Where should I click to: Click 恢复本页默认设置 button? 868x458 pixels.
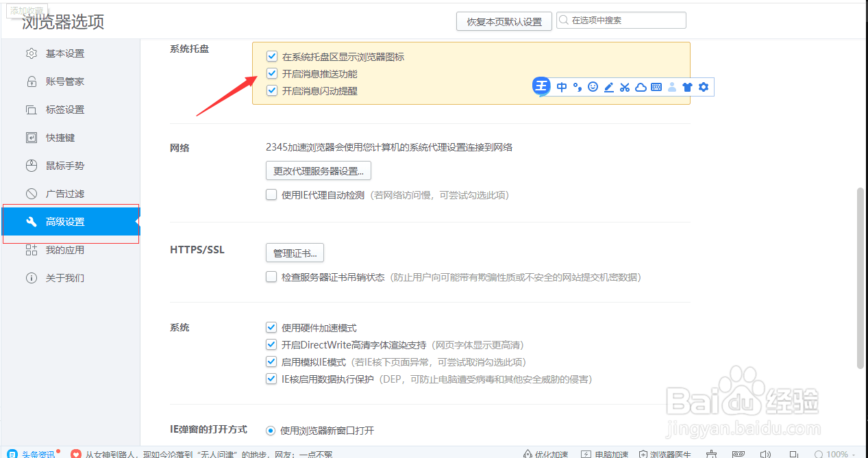(504, 21)
